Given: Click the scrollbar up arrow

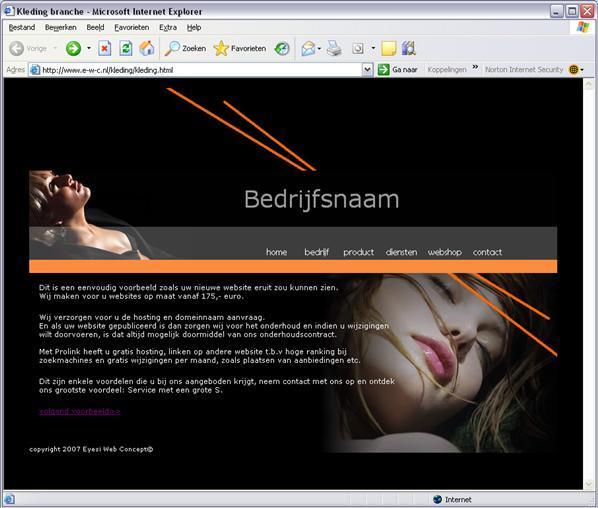Looking at the screenshot, I should pos(588,85).
